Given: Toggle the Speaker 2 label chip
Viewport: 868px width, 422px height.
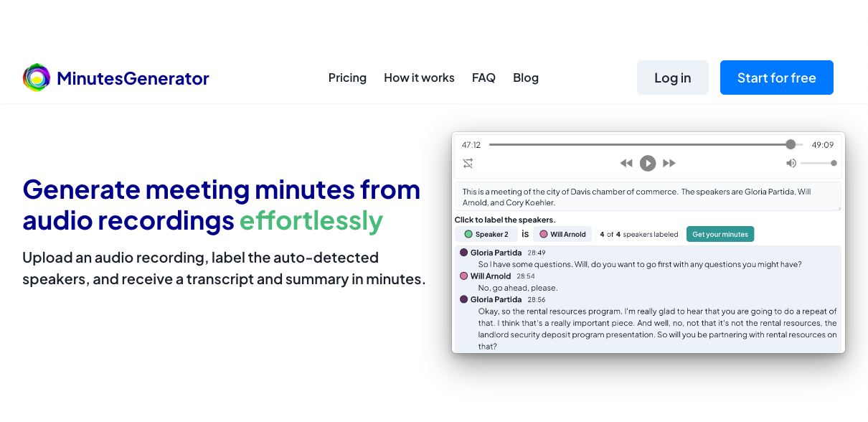Looking at the screenshot, I should coord(487,234).
